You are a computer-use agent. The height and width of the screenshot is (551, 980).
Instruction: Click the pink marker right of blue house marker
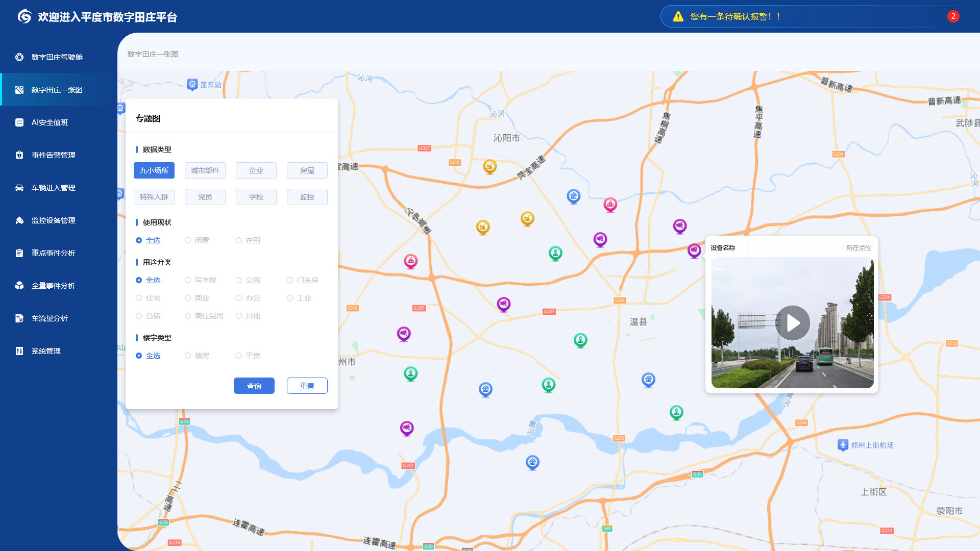tap(610, 205)
